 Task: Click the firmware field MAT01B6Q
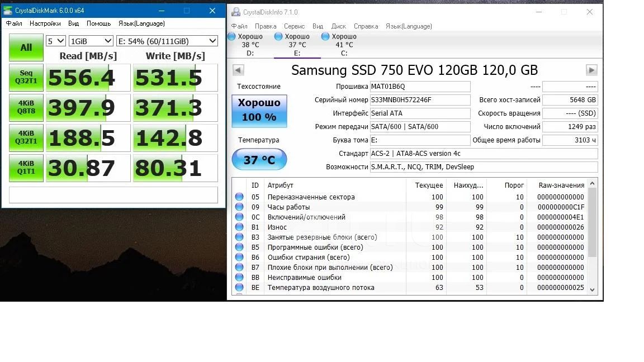(x=420, y=87)
